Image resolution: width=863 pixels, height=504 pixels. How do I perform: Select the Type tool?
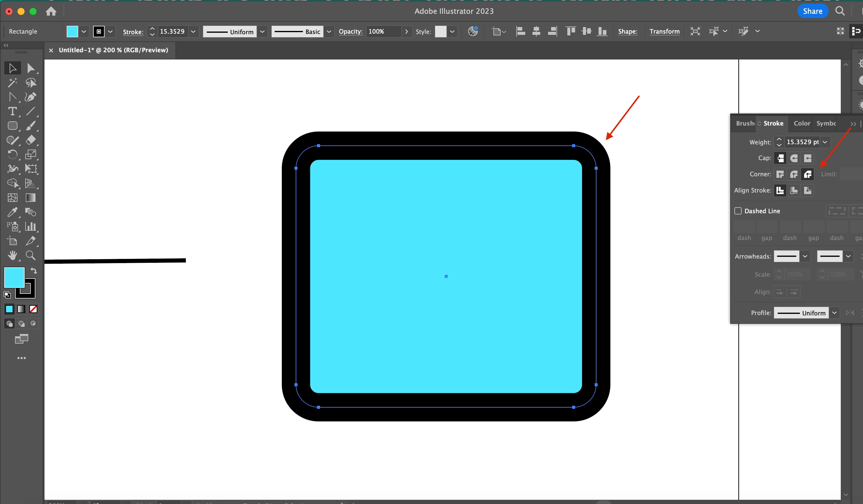coord(12,112)
